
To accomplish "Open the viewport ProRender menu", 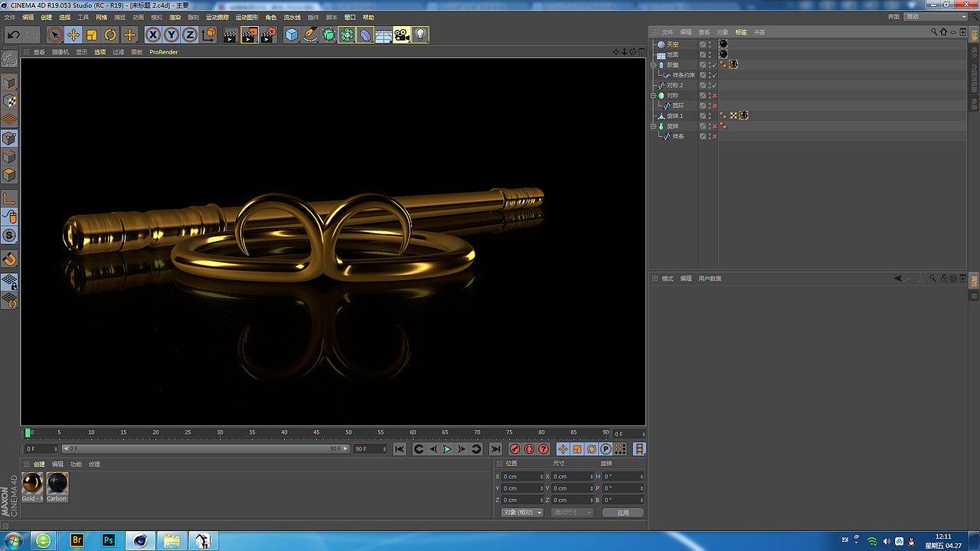I will 164,52.
